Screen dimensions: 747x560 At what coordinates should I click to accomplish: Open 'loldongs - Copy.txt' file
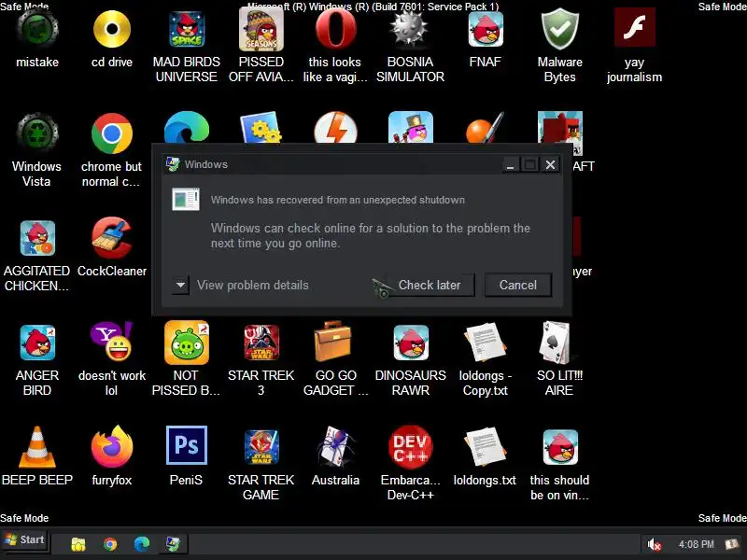click(x=485, y=343)
